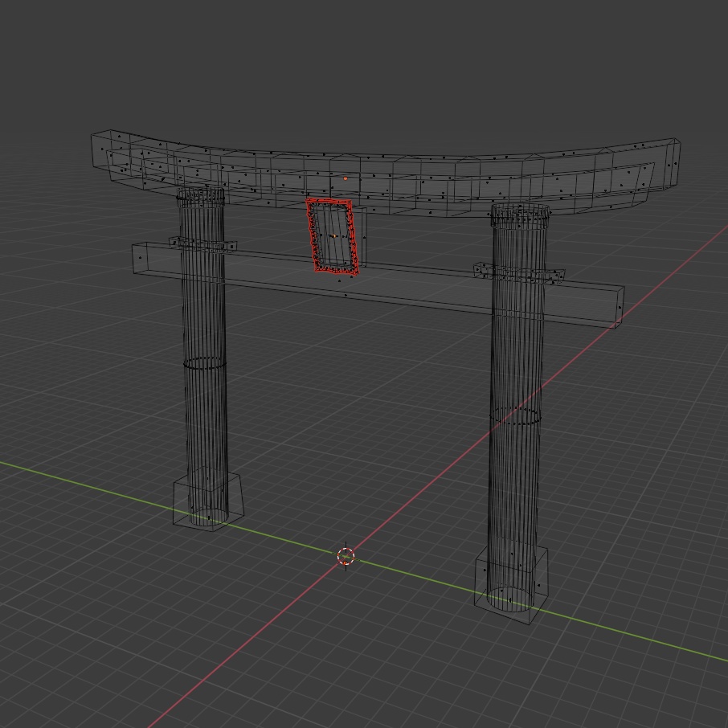This screenshot has width=728, height=728.
Task: Select the red-outlined sign plaque wireframe
Action: 333,236
